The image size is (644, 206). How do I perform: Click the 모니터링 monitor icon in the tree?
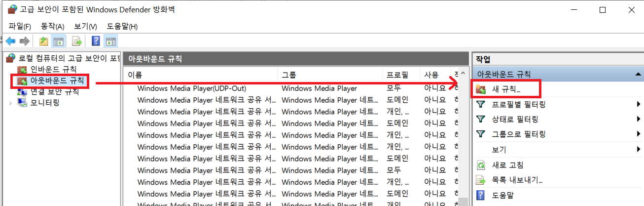tap(22, 103)
